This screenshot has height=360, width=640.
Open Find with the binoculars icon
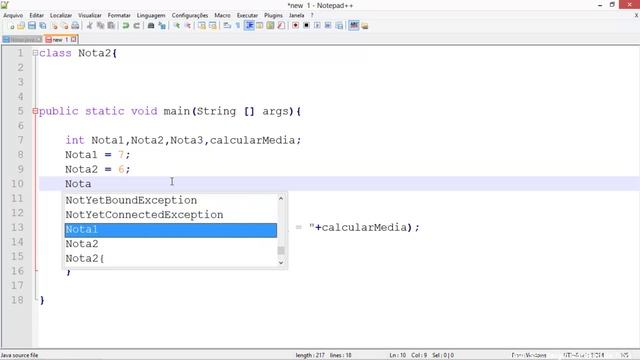(151, 26)
